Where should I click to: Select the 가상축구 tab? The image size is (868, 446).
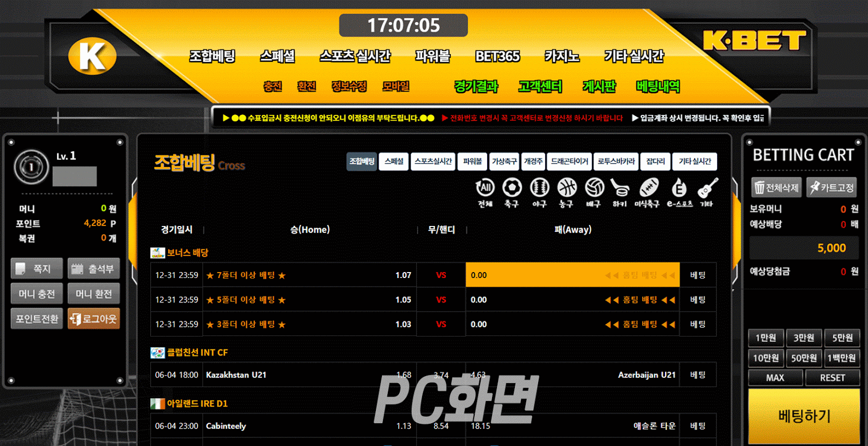(504, 161)
